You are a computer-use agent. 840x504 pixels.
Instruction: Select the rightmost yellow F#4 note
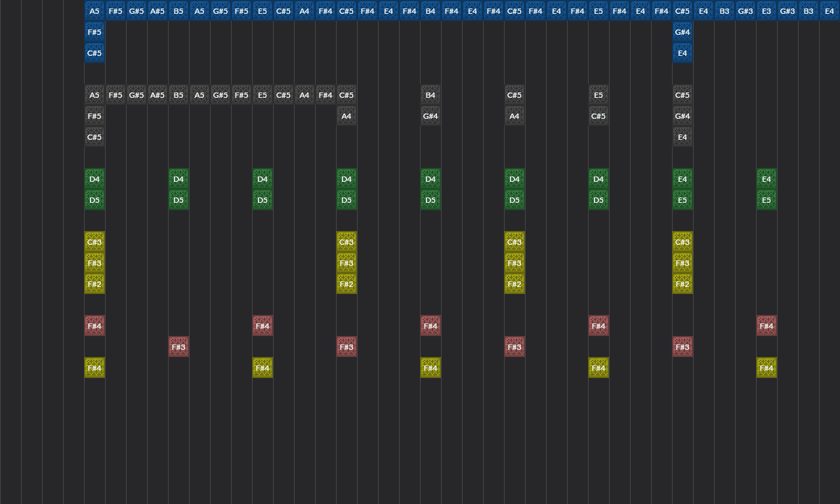[766, 368]
